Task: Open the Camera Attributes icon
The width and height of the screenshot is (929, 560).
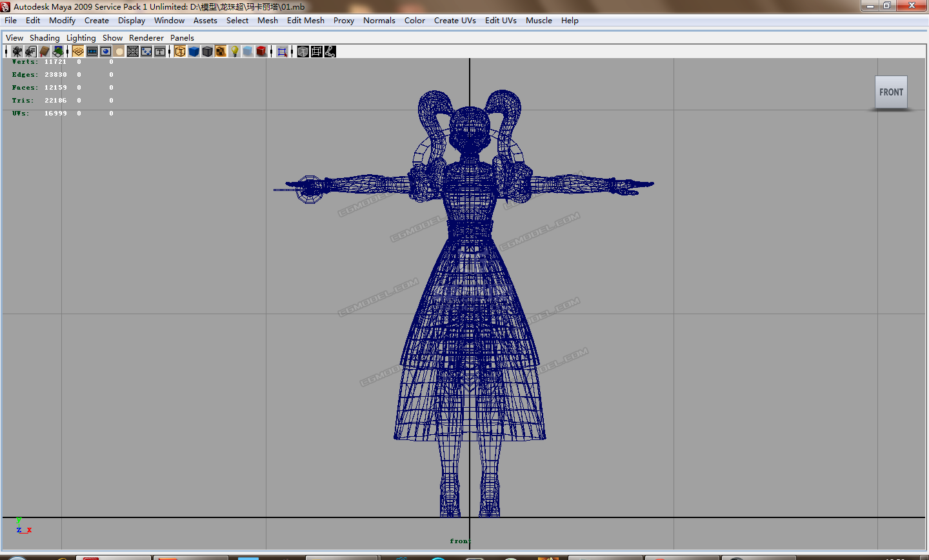Action: [x=30, y=51]
